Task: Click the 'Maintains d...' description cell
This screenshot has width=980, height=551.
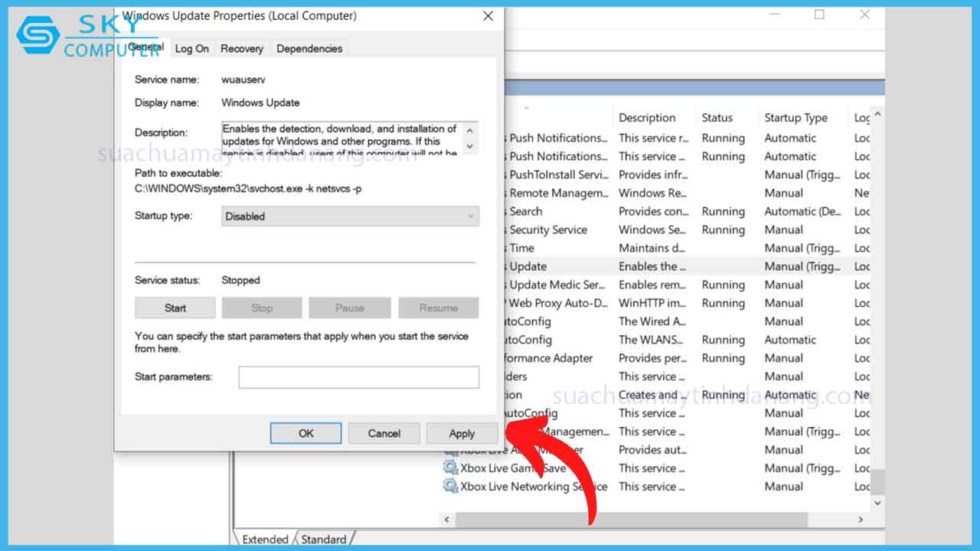Action: [652, 248]
